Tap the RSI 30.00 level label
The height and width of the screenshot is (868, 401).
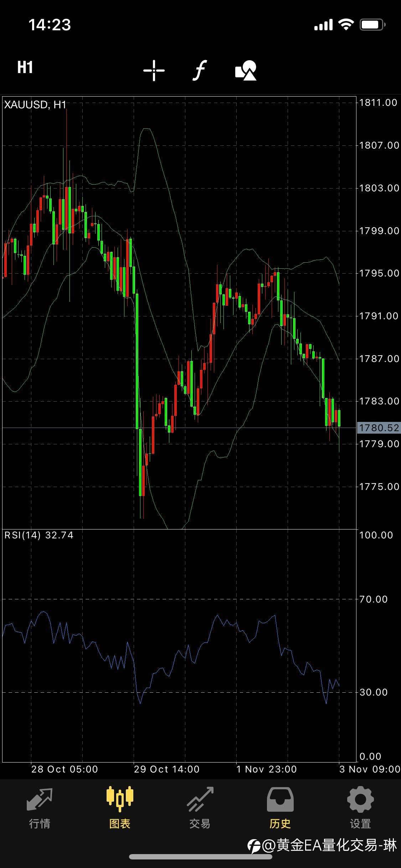coord(373,692)
